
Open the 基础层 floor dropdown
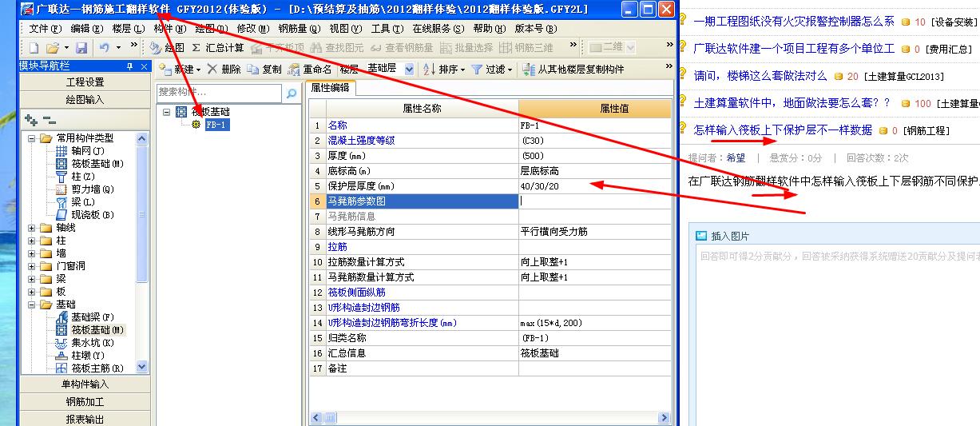[410, 70]
